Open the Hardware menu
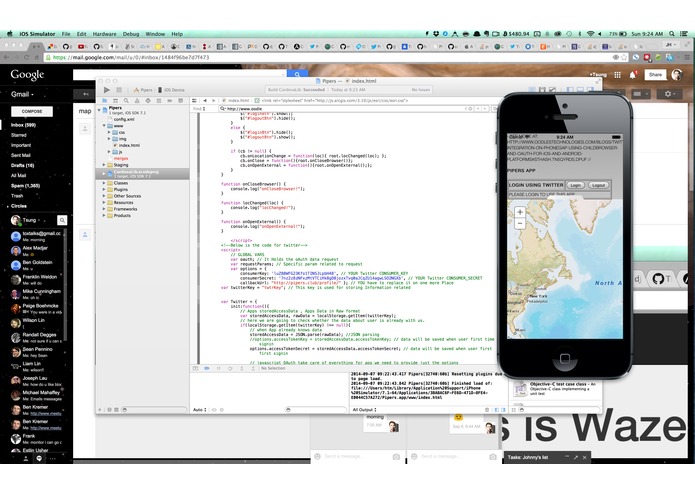Image resolution: width=695 pixels, height=494 pixels. [x=104, y=34]
